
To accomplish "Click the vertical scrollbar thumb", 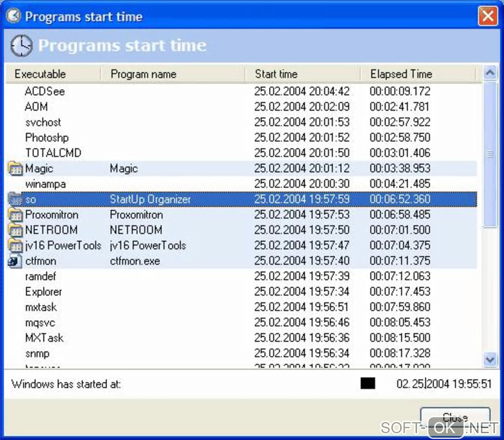I will coord(490,154).
